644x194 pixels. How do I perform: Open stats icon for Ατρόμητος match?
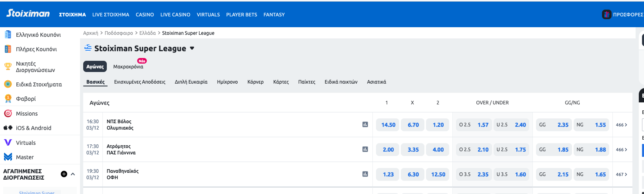pos(365,150)
